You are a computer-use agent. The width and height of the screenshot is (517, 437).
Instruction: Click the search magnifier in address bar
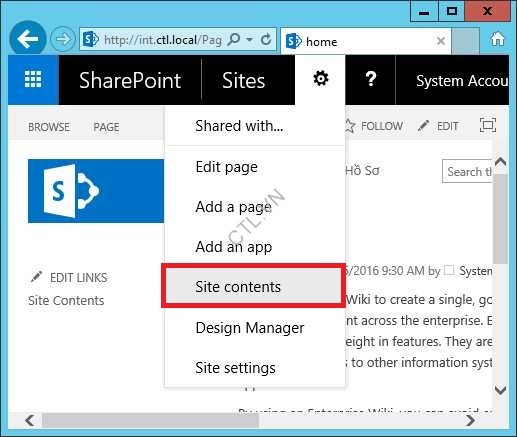point(233,40)
